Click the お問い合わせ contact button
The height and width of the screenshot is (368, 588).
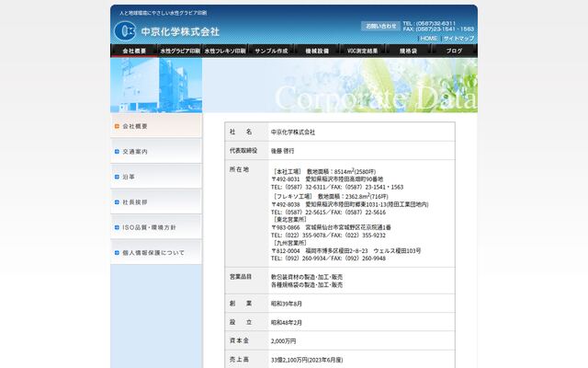[380, 26]
